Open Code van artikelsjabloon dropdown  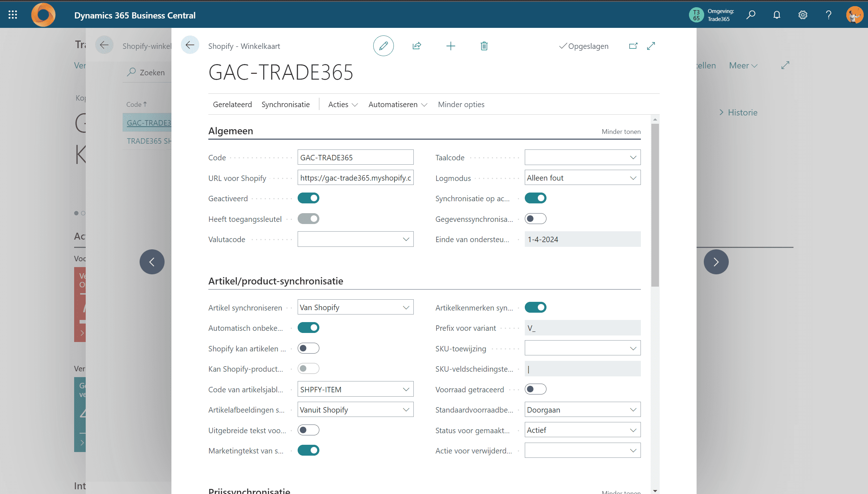point(406,389)
